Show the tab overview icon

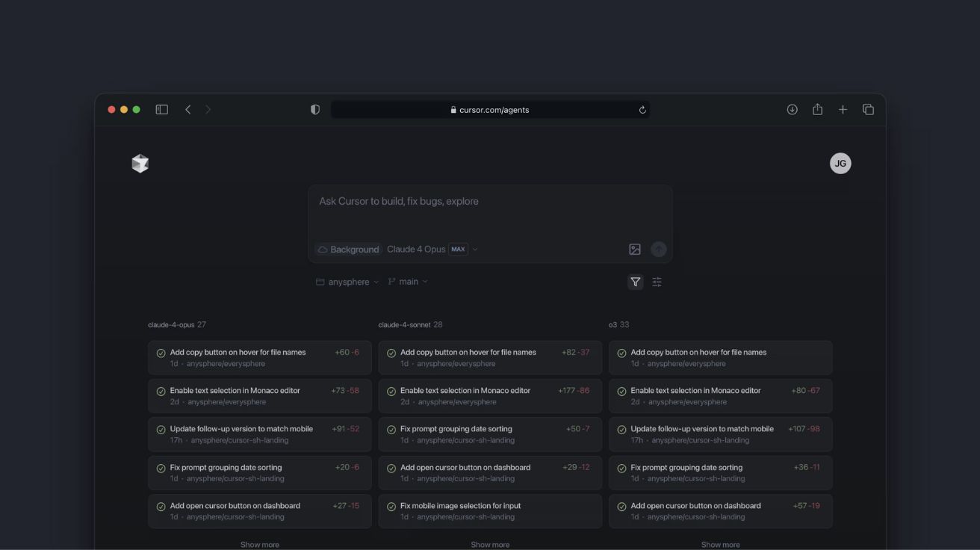(x=868, y=110)
